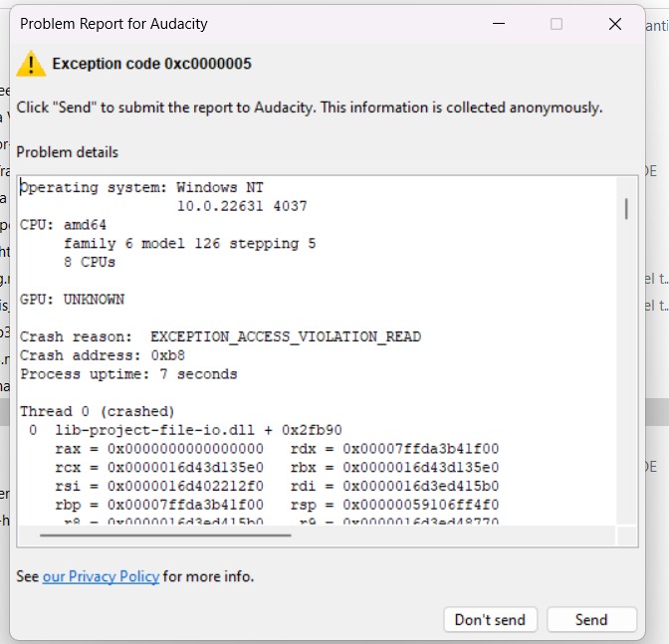Click the 'rsi = 0x0000016d402212f0' register value
Image resolution: width=669 pixels, height=644 pixels.
(159, 486)
